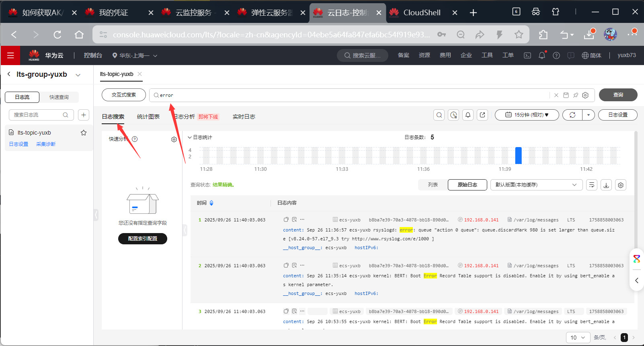644x346 pixels.
Task: Reload the browser page
Action: coord(57,35)
